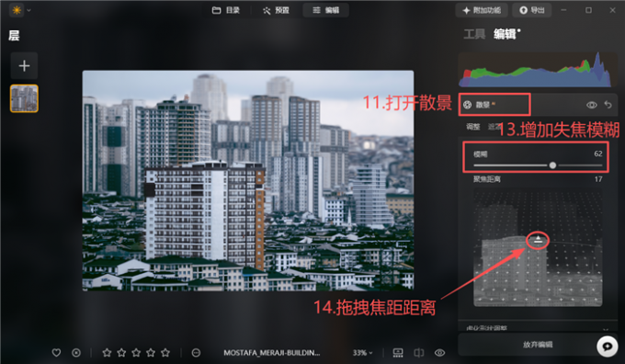Image resolution: width=625 pixels, height=364 pixels.
Task: Click the 散景 aperture icon
Action: tap(467, 105)
